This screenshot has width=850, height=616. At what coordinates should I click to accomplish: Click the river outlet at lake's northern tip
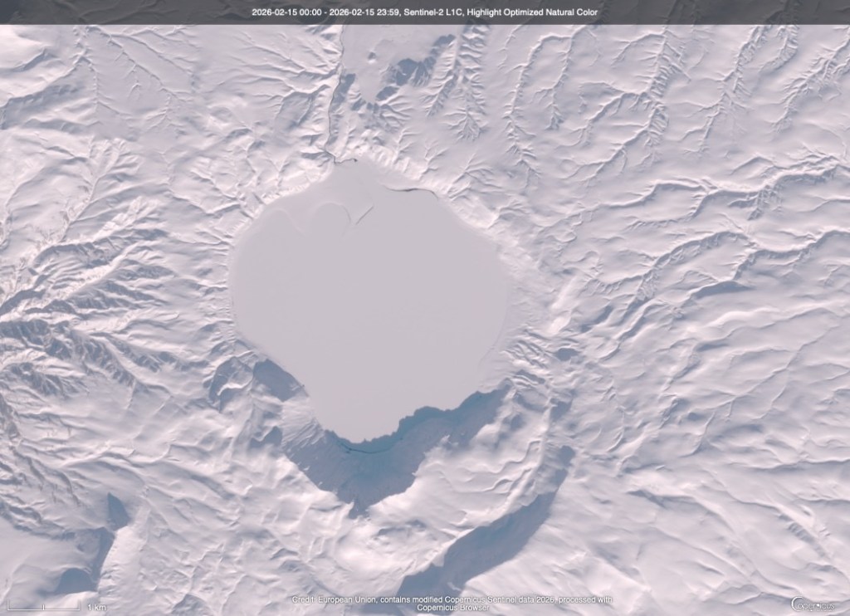tap(338, 158)
